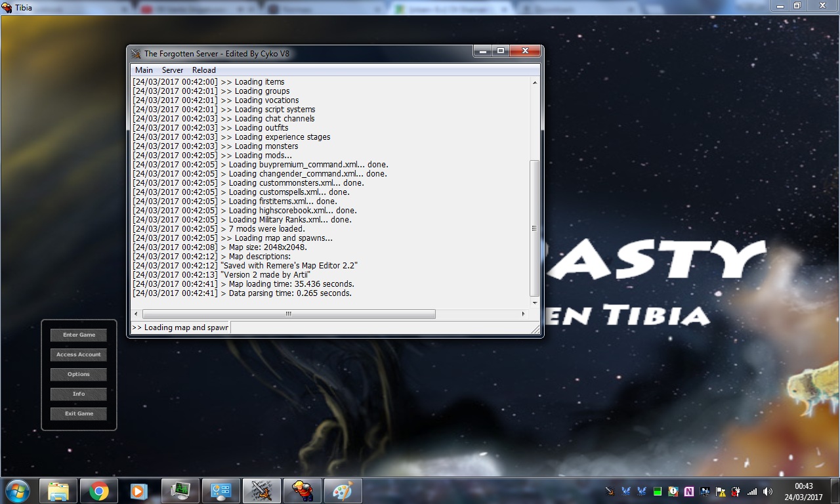The image size is (840, 504).
Task: Click the Tibia window title icon
Action: tap(7, 8)
